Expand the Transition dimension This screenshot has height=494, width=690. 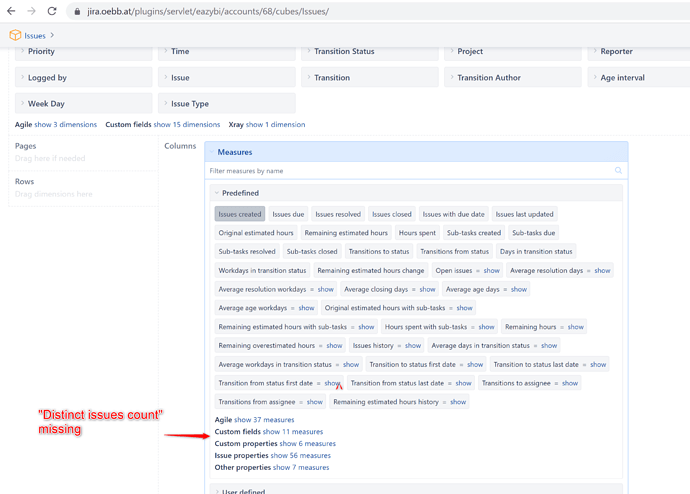(x=370, y=77)
